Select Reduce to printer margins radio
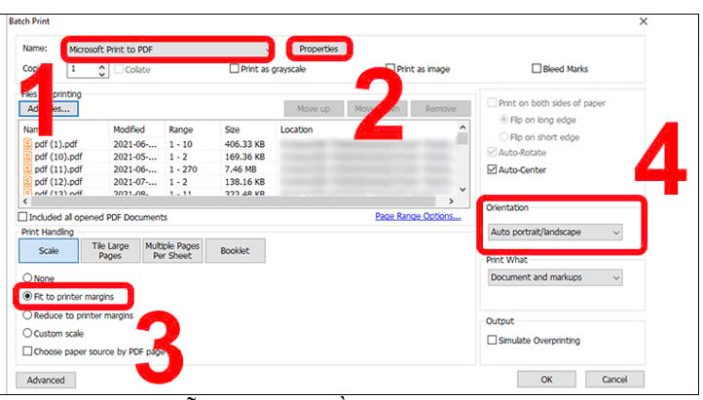Screen dimensions: 703x400 (27, 315)
